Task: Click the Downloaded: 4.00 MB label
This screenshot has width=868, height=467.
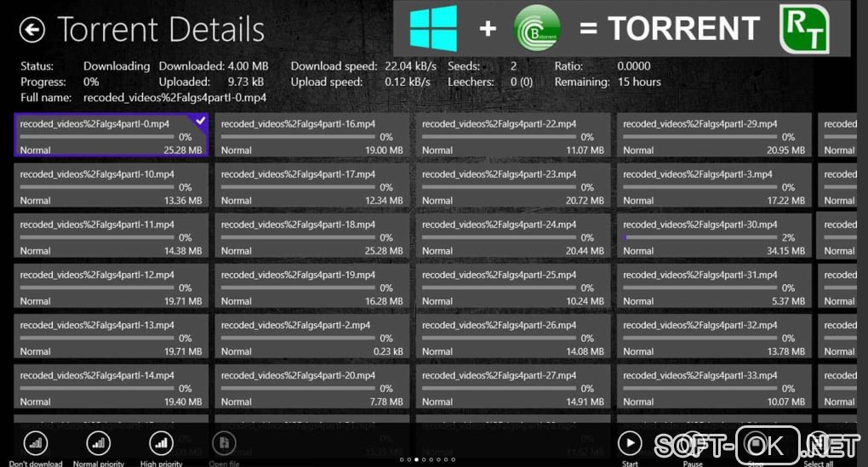Action: point(214,65)
